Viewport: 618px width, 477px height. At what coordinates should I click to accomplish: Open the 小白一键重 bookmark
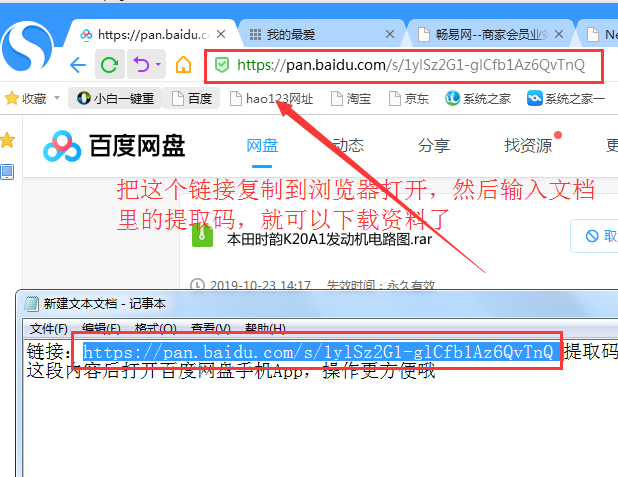pos(115,98)
